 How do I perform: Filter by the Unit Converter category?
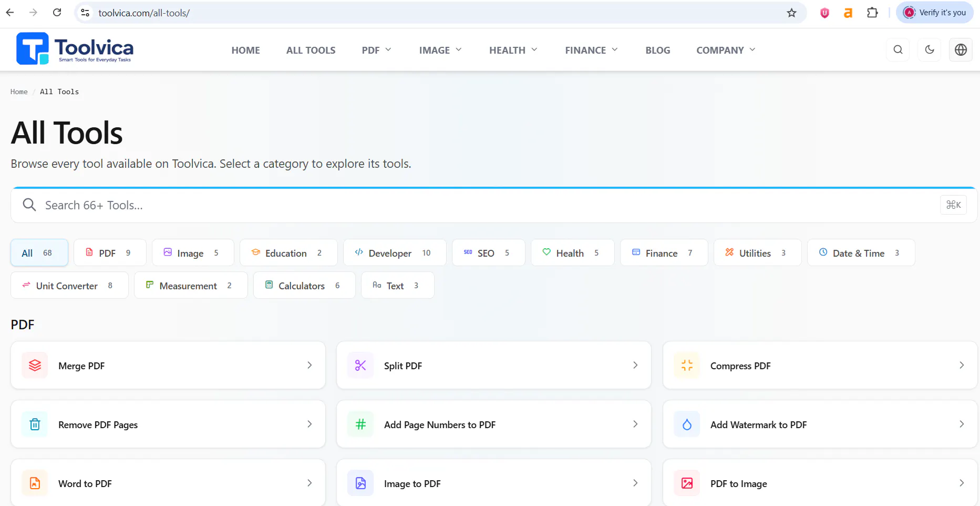coord(69,286)
